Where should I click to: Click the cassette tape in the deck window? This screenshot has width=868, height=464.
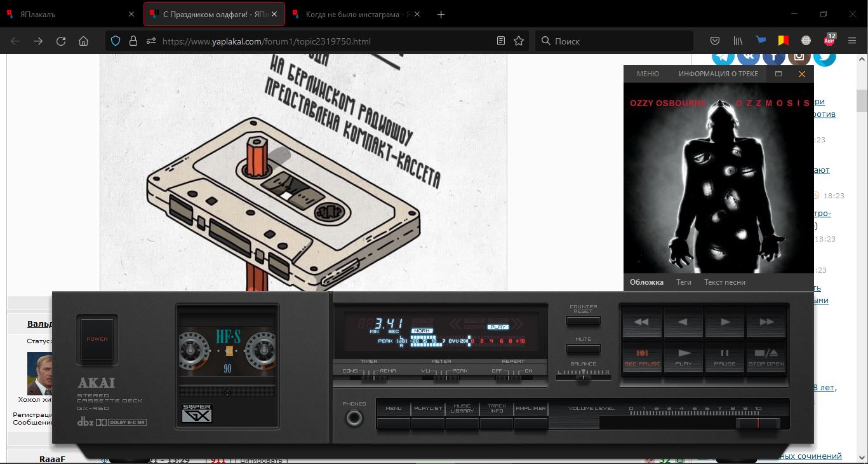tap(227, 351)
